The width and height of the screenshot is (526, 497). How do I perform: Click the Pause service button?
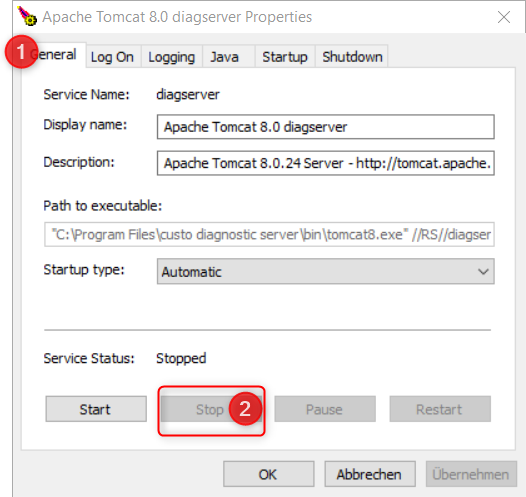tap(325, 409)
